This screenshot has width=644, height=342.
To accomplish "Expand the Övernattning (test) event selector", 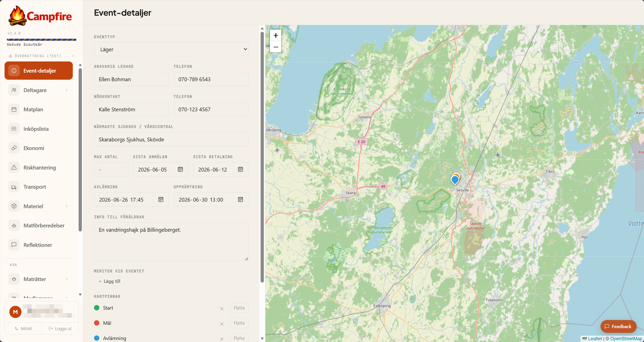I will (x=73, y=56).
